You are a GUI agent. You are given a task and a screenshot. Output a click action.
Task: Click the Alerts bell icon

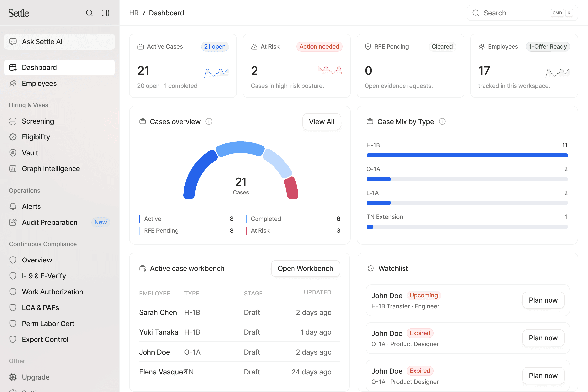pyautogui.click(x=13, y=206)
